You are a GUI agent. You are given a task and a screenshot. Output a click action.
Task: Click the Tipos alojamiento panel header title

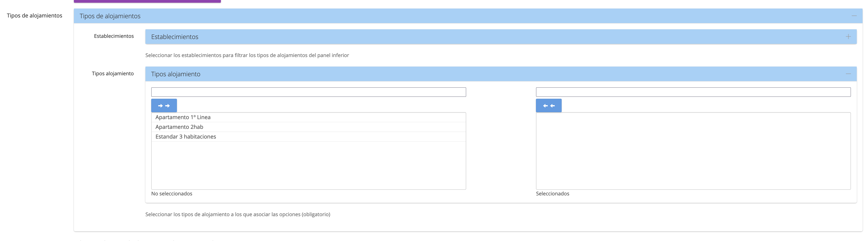(x=176, y=74)
